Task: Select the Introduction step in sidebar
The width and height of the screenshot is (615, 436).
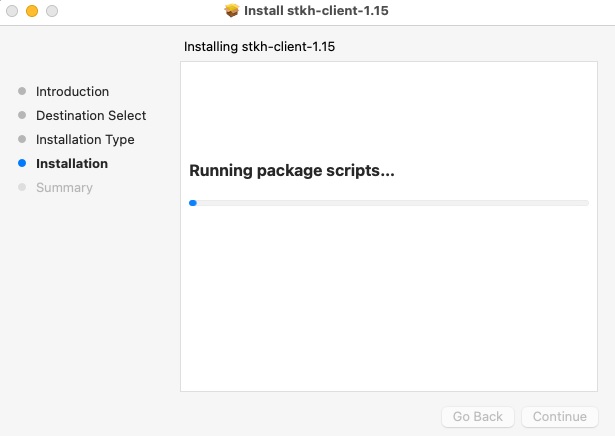Action: [x=72, y=91]
